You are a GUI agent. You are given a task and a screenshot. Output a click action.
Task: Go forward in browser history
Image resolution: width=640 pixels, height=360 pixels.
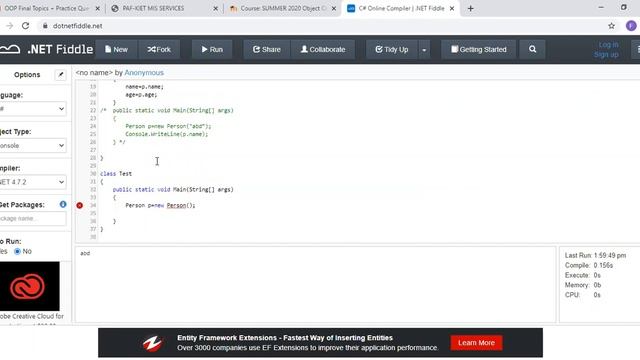9,26
